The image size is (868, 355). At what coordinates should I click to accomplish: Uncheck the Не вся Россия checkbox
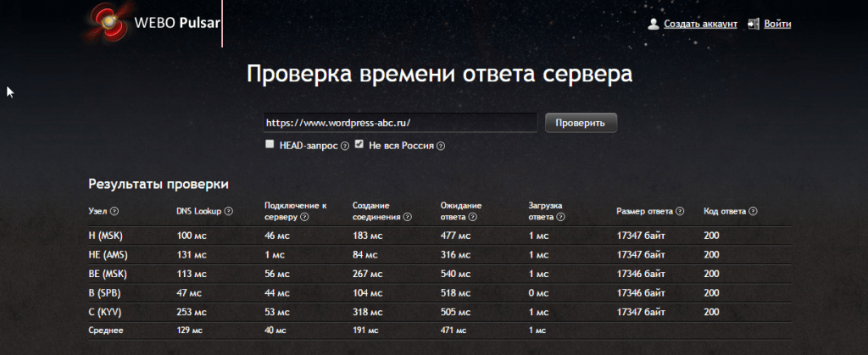pos(359,144)
